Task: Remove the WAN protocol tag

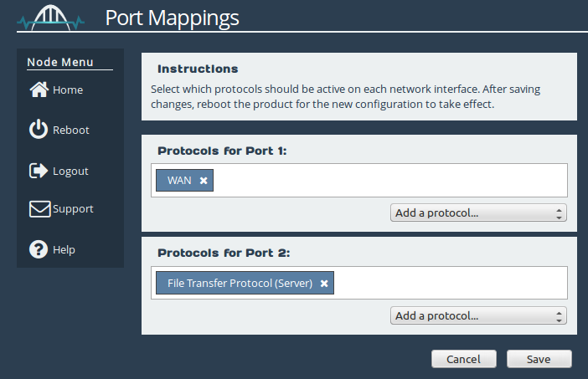Action: click(204, 181)
